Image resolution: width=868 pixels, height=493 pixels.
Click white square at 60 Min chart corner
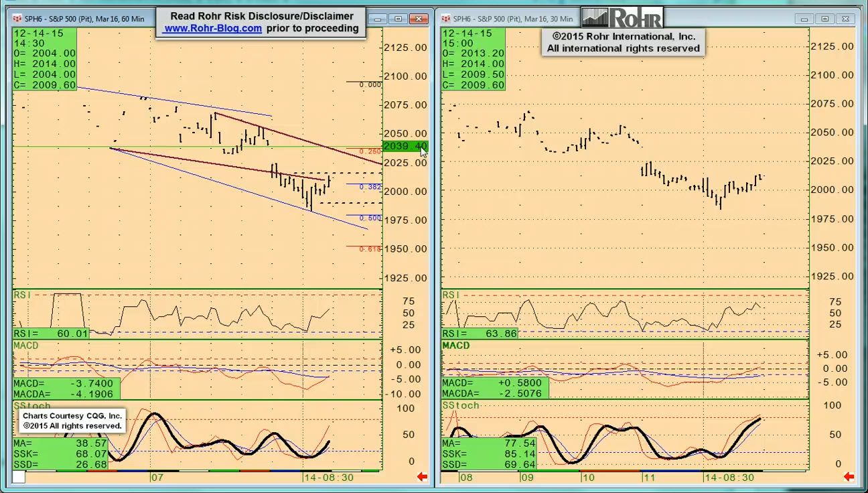(x=19, y=477)
